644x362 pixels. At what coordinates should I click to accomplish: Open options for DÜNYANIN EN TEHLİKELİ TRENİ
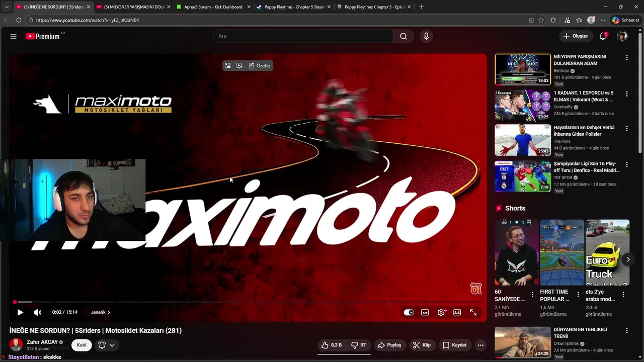pyautogui.click(x=626, y=331)
